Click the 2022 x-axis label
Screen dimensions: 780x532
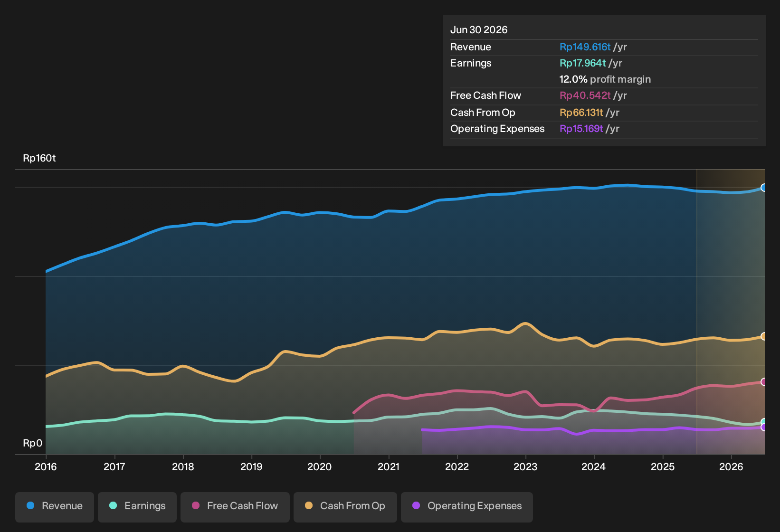click(457, 467)
